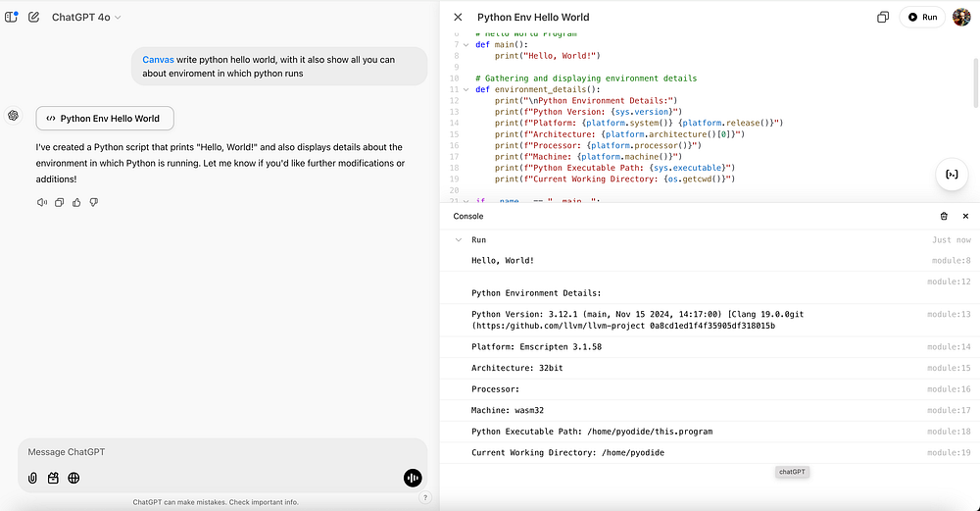Viewport: 980px width, 511px height.
Task: Focus the Message ChatGPT input field
Action: 221,451
